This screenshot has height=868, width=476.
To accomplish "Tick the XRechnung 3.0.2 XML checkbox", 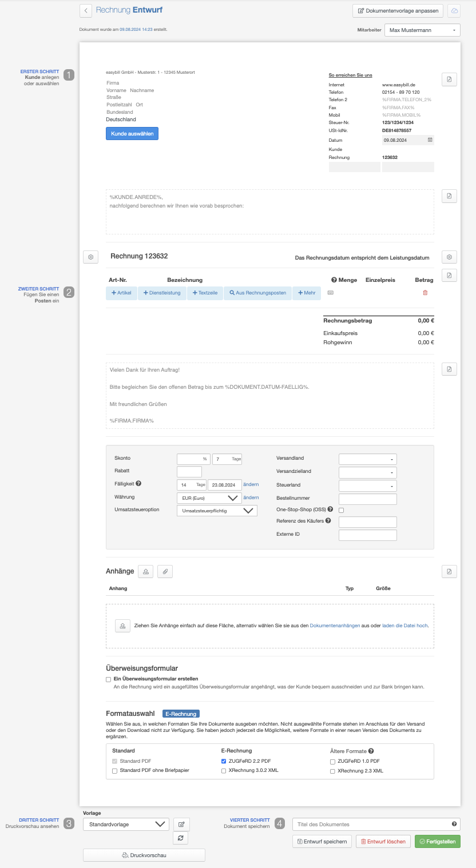I will tap(224, 771).
